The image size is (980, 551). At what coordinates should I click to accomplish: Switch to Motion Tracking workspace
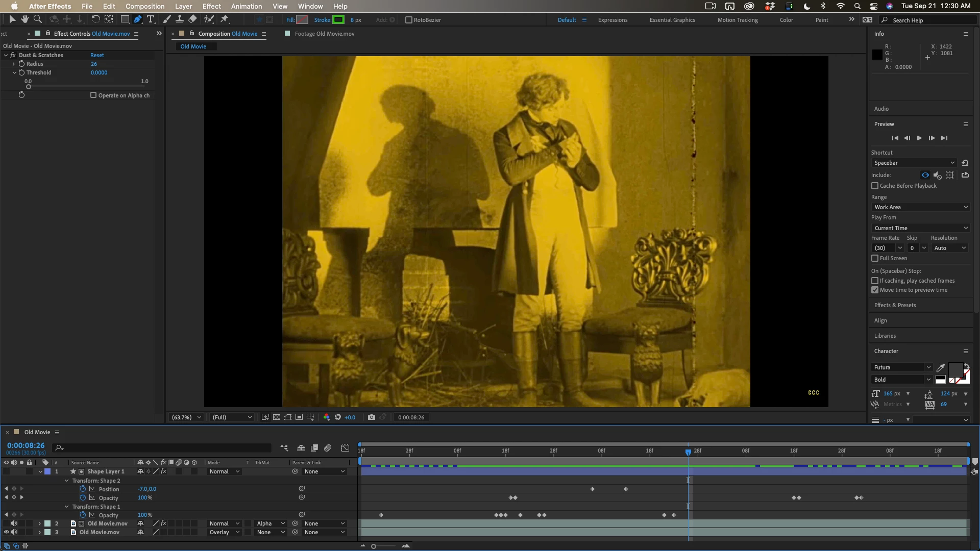pyautogui.click(x=737, y=20)
